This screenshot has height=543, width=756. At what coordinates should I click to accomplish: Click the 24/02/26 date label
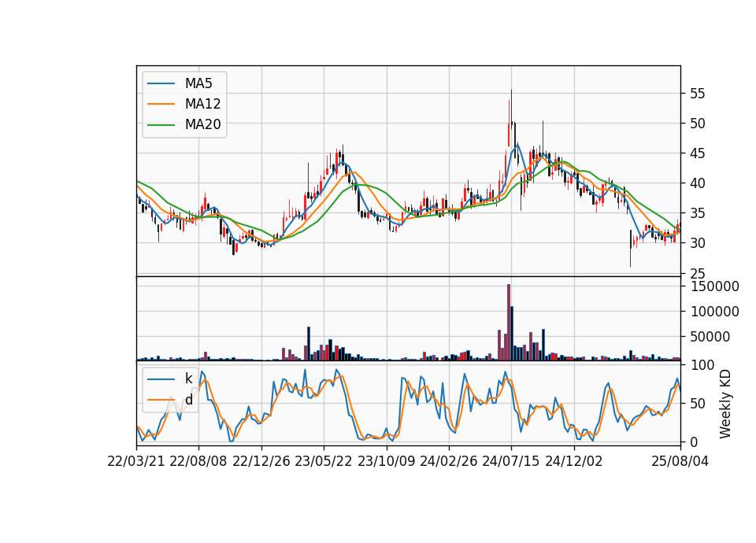pos(448,462)
